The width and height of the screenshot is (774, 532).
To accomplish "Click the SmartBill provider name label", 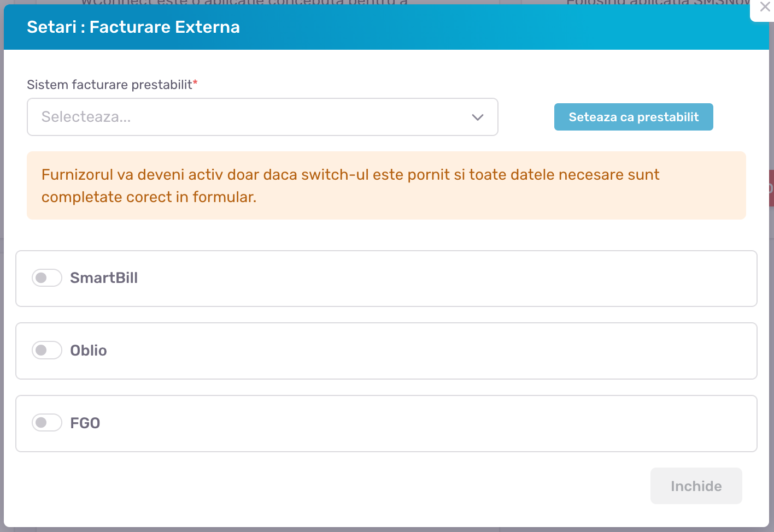I will coord(104,278).
